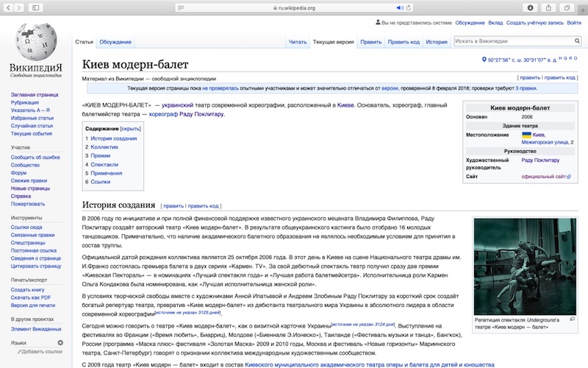Go forward using Safari forward arrow
The image size is (588, 368).
pos(19,7)
